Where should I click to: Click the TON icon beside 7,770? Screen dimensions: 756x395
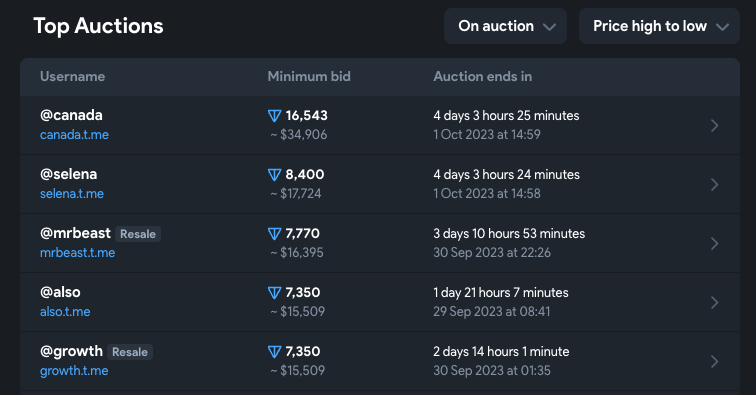[x=274, y=234]
